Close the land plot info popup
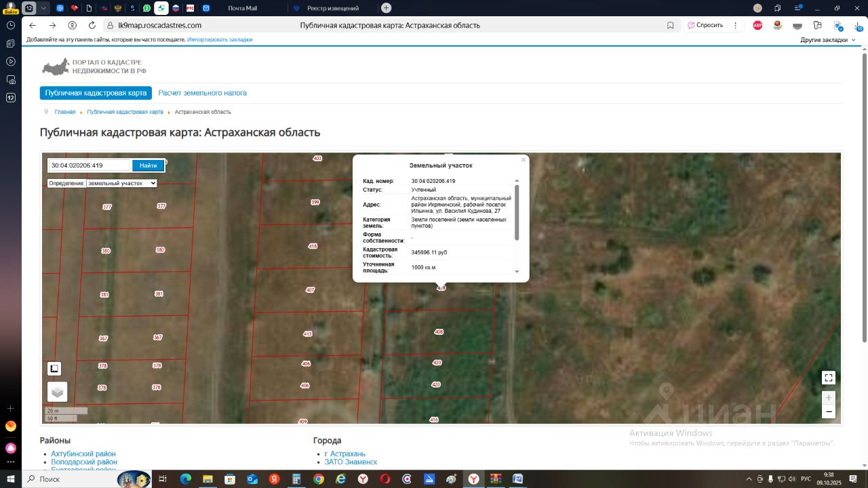 pyautogui.click(x=524, y=160)
